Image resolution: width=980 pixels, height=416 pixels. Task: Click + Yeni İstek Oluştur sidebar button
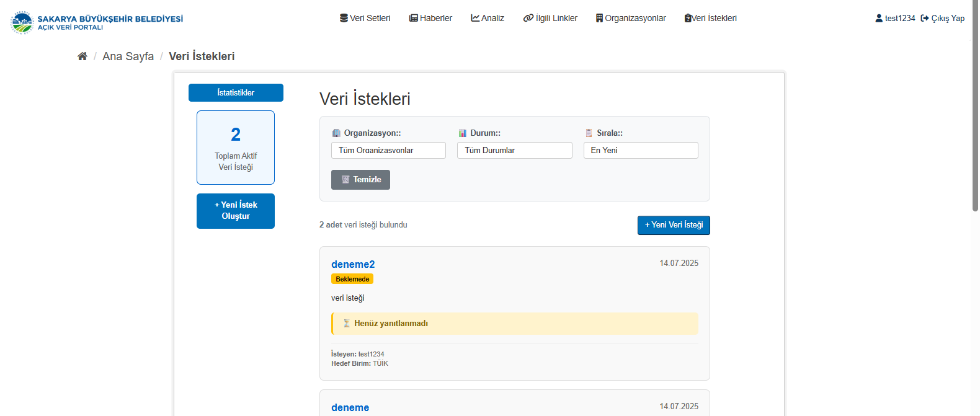[x=236, y=211]
